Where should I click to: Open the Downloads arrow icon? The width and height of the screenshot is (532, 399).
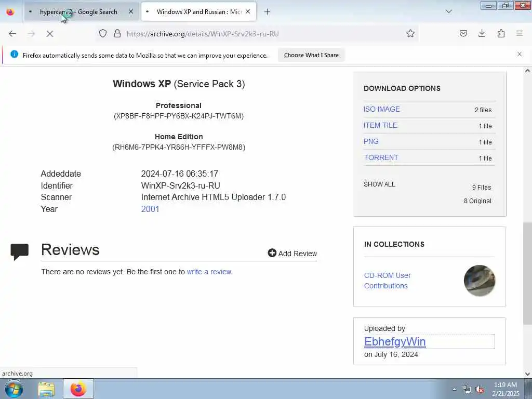[x=482, y=33]
